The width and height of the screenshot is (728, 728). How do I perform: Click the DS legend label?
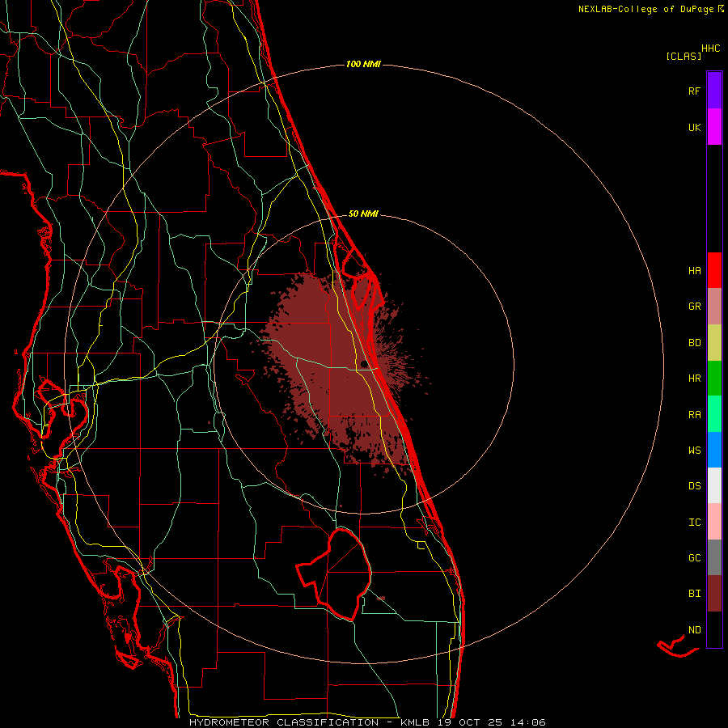coord(694,486)
